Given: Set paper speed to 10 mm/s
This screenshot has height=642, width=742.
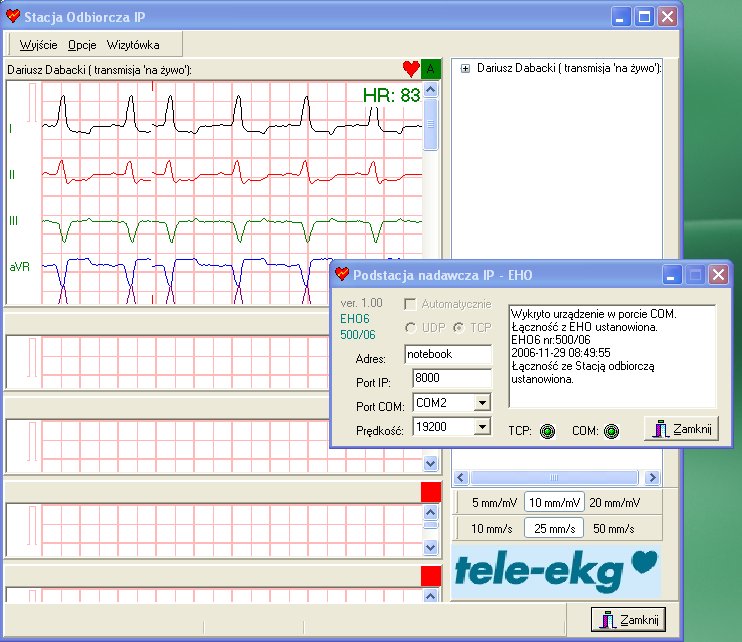Looking at the screenshot, I should tap(492, 528).
